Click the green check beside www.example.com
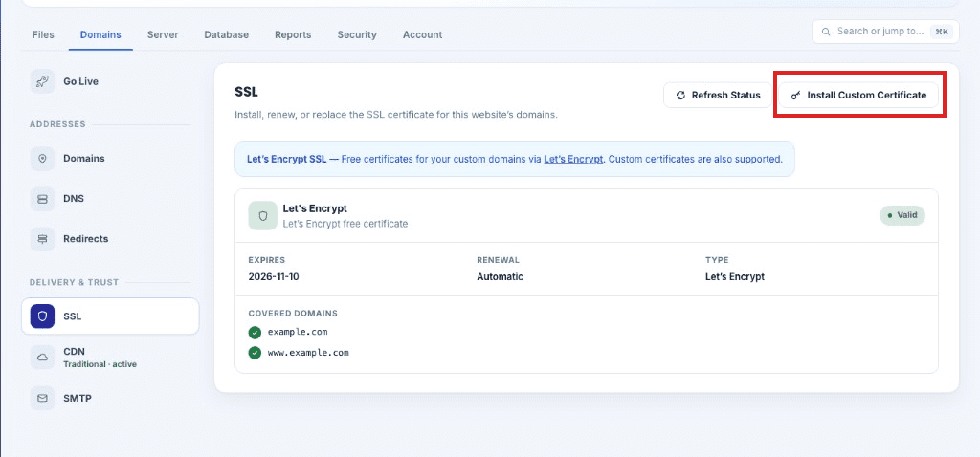This screenshot has width=980, height=457. pos(255,353)
